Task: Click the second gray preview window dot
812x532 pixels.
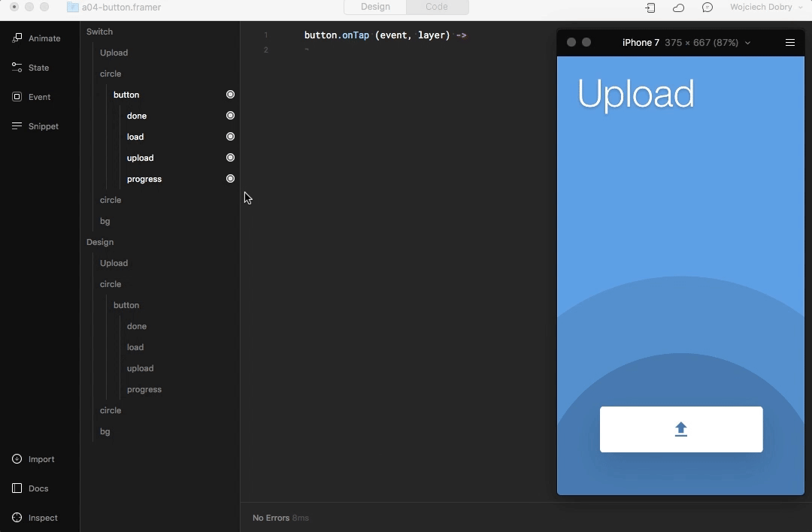Action: pyautogui.click(x=586, y=42)
